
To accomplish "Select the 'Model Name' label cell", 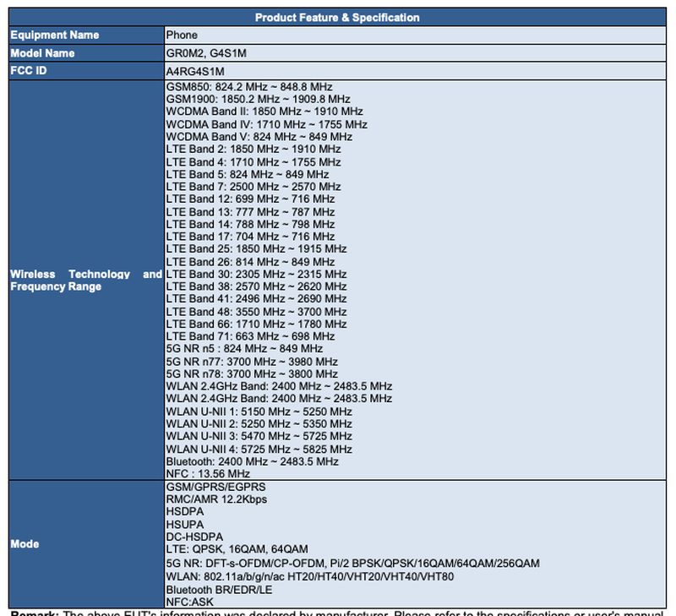I will (x=86, y=53).
